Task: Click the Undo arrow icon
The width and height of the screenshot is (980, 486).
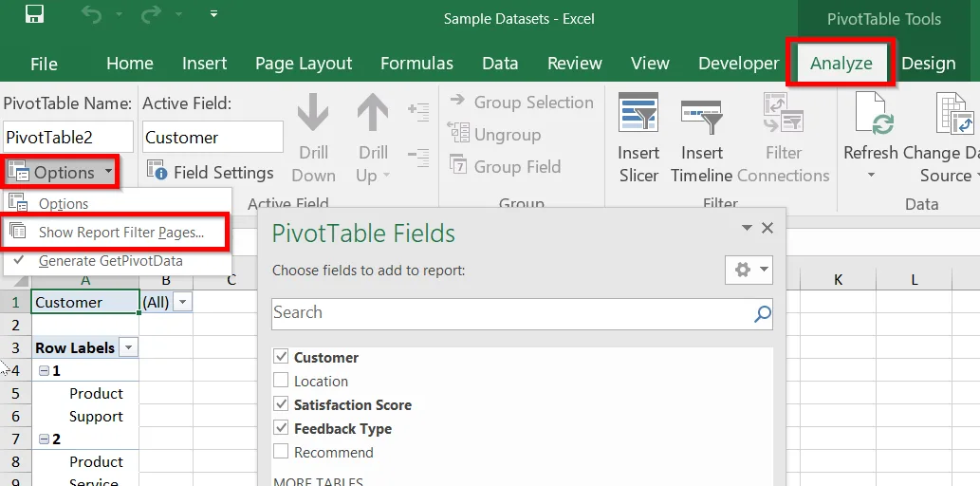Action: [91, 15]
